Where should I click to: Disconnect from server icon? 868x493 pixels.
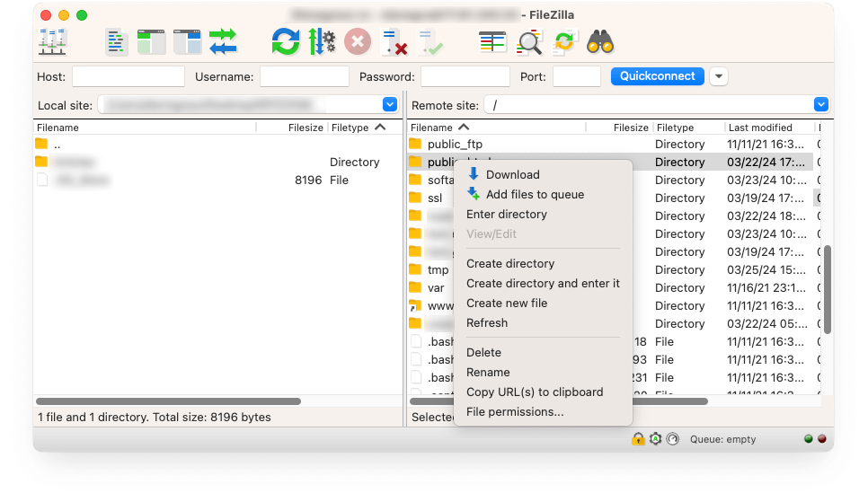click(395, 42)
